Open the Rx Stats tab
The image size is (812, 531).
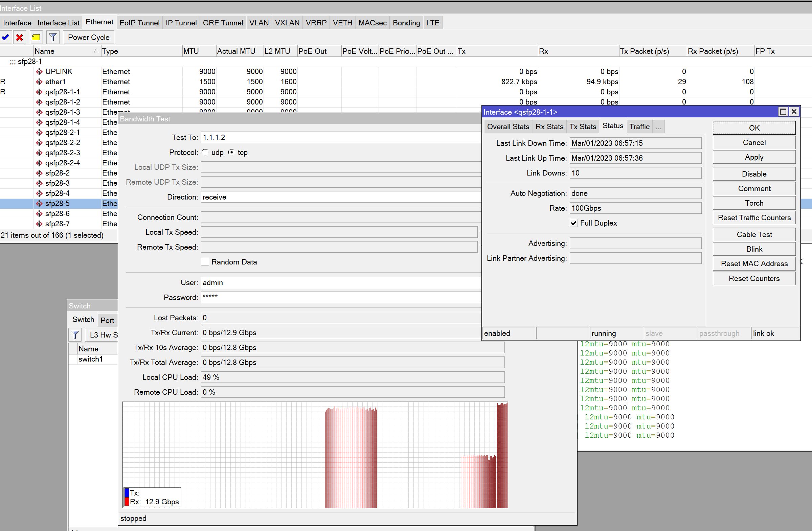[x=549, y=127]
